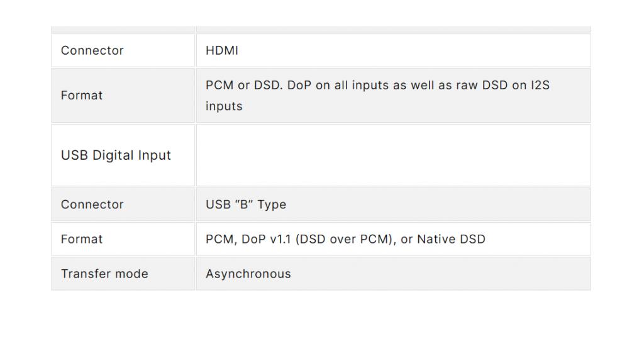Click the Connector label below USB Digital Input
This screenshot has height=341, width=644.
(x=92, y=204)
